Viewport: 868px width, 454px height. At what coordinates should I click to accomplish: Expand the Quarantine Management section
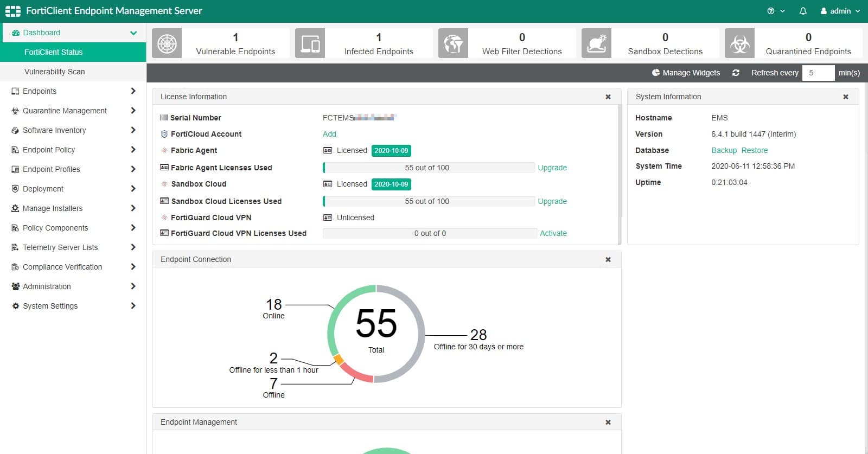(x=73, y=111)
